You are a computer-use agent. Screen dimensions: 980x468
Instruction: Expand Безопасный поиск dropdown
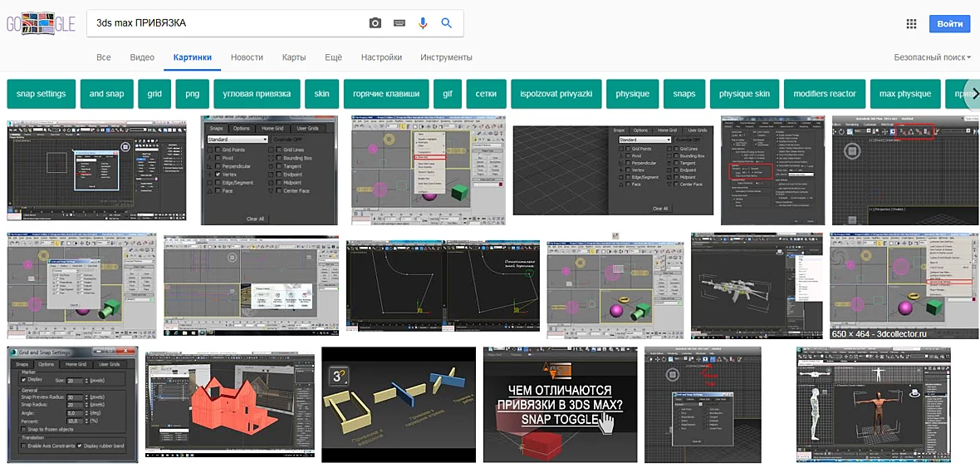[x=932, y=57]
